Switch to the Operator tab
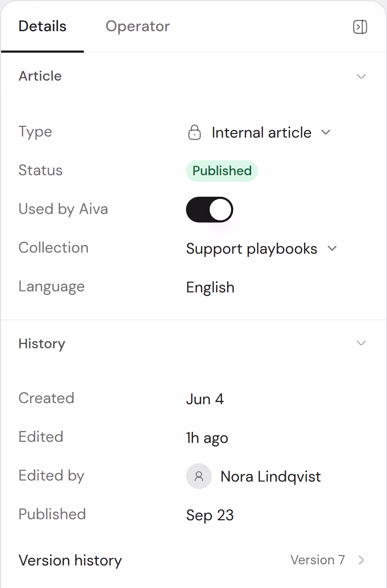Screen dimensions: 387x588 coord(138,27)
